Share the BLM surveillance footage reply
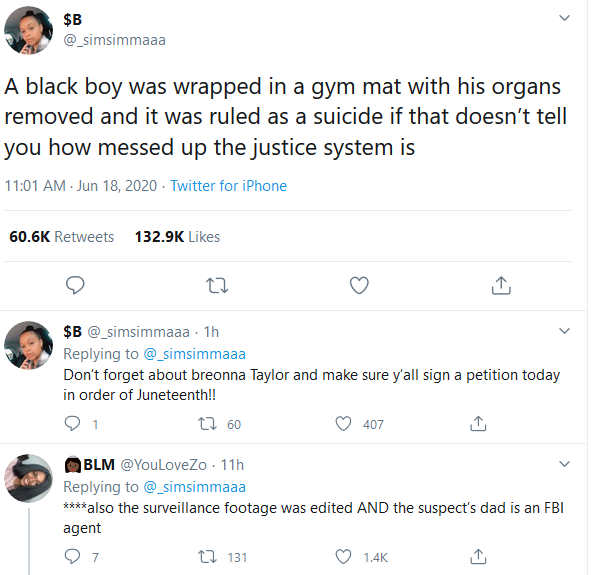605x575 pixels. point(478,556)
